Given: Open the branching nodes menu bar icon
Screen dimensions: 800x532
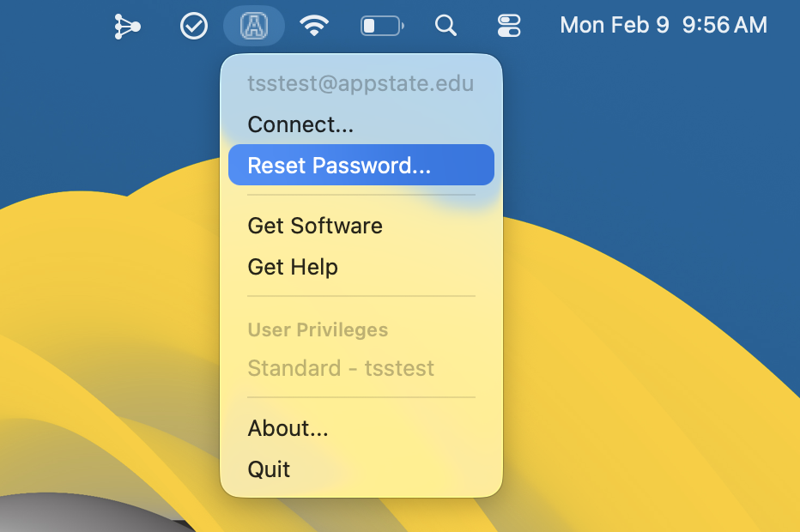Looking at the screenshot, I should click(127, 26).
